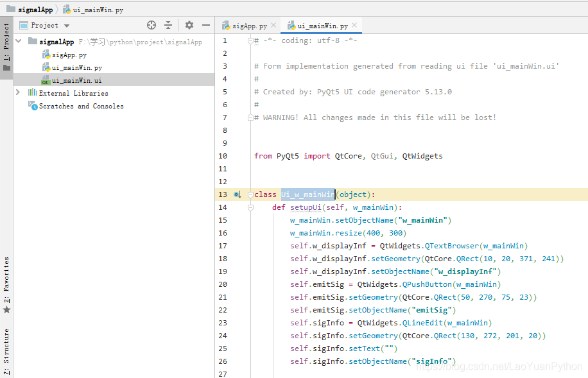Close the sigApp.py tab
The height and width of the screenshot is (378, 588).
pos(273,25)
